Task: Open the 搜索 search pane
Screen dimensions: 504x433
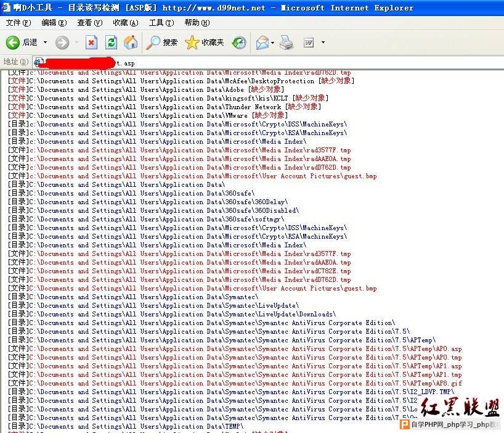Action: [x=161, y=43]
